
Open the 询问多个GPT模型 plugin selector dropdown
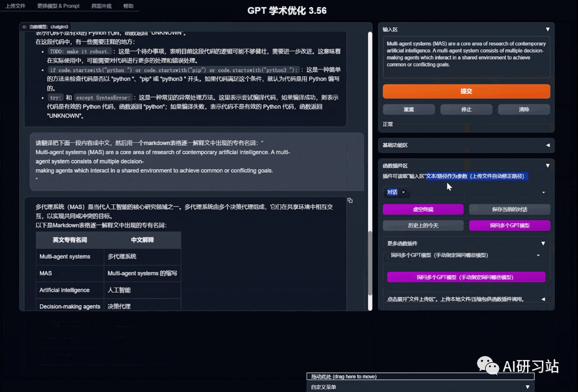(538, 255)
